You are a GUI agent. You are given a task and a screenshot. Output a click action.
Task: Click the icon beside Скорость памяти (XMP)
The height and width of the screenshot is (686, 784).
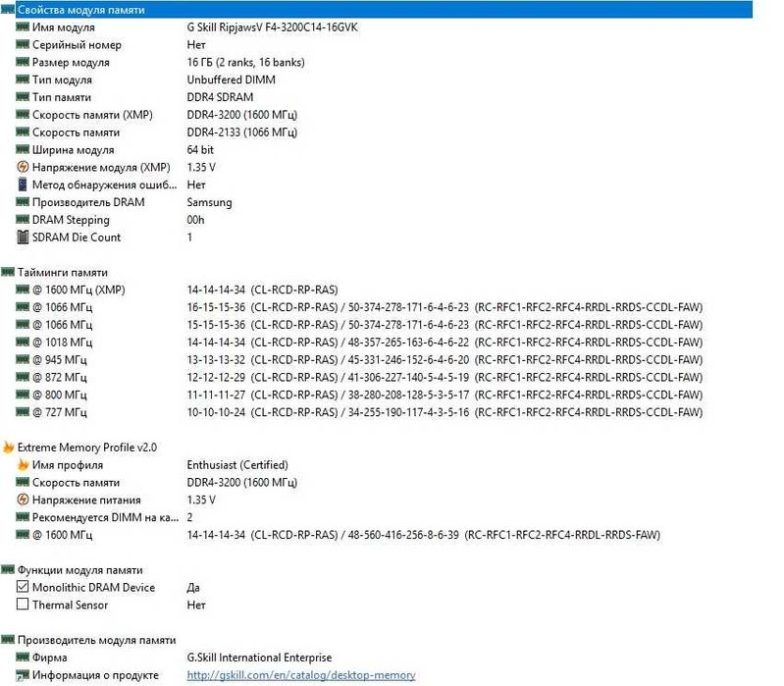tap(23, 115)
